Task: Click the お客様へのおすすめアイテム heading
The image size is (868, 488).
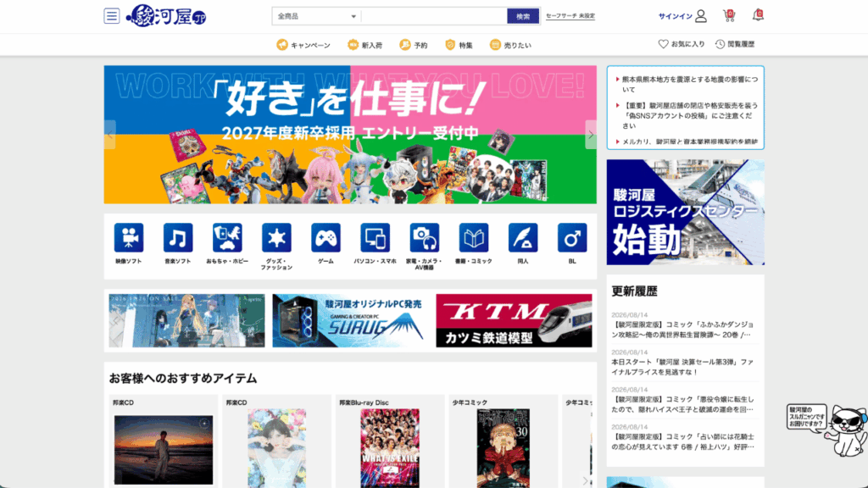Action: pos(183,379)
